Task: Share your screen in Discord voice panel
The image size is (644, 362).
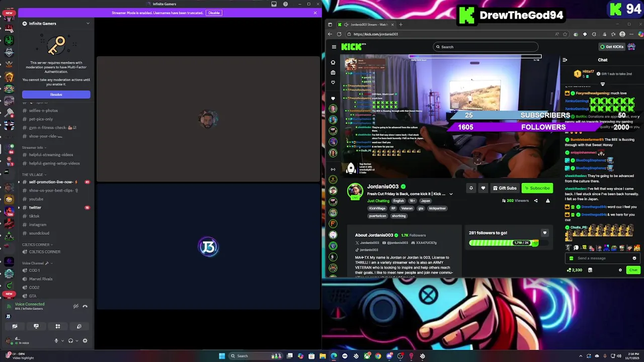Action: [36, 326]
